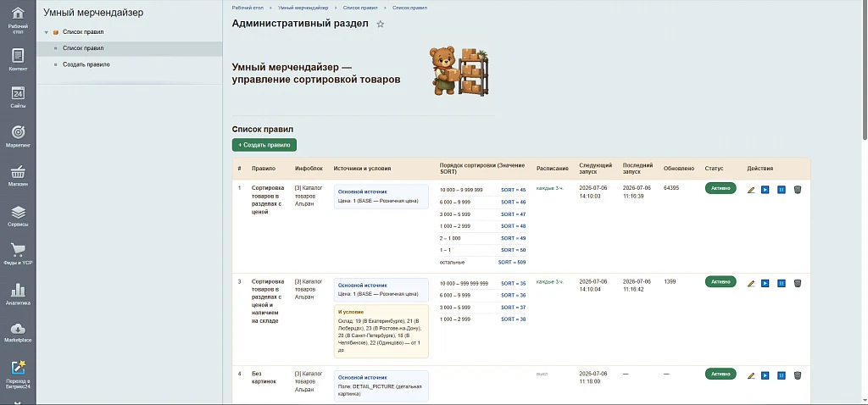Screen dimensions: 868x405
Task: Pause rule 1 with pause icon
Action: 781,190
